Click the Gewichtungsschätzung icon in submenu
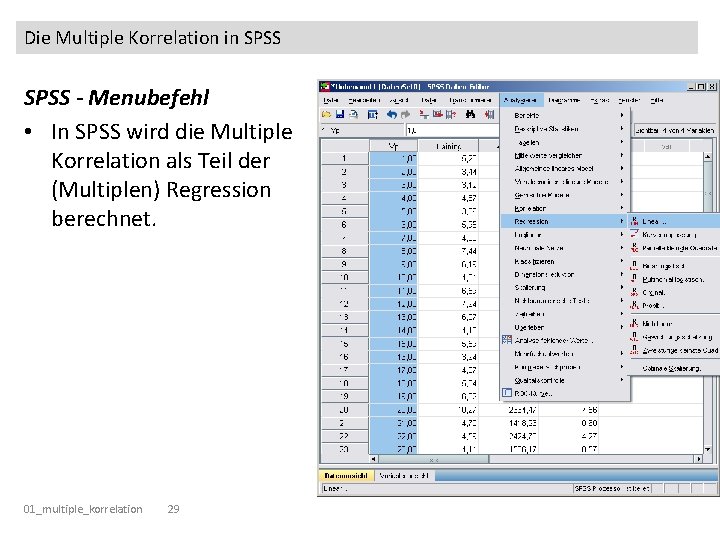The height and width of the screenshot is (540, 720). tap(634, 337)
